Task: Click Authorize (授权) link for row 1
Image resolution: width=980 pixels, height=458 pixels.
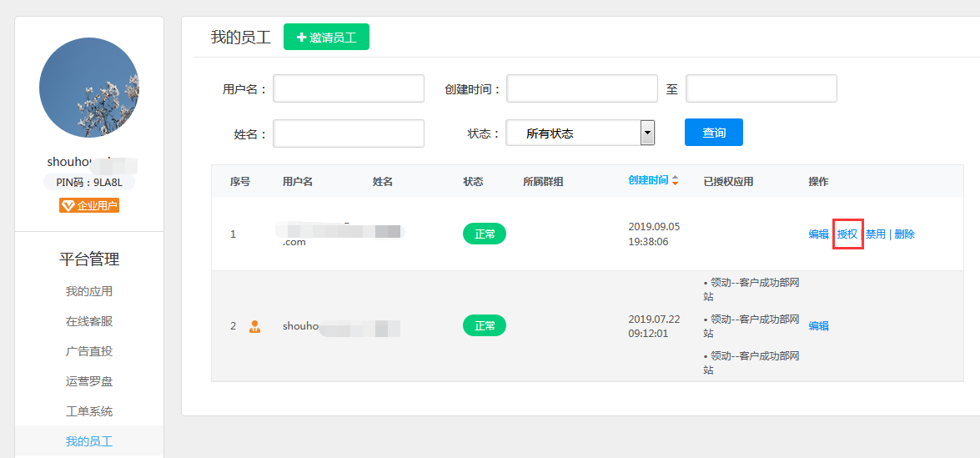Action: (x=847, y=234)
